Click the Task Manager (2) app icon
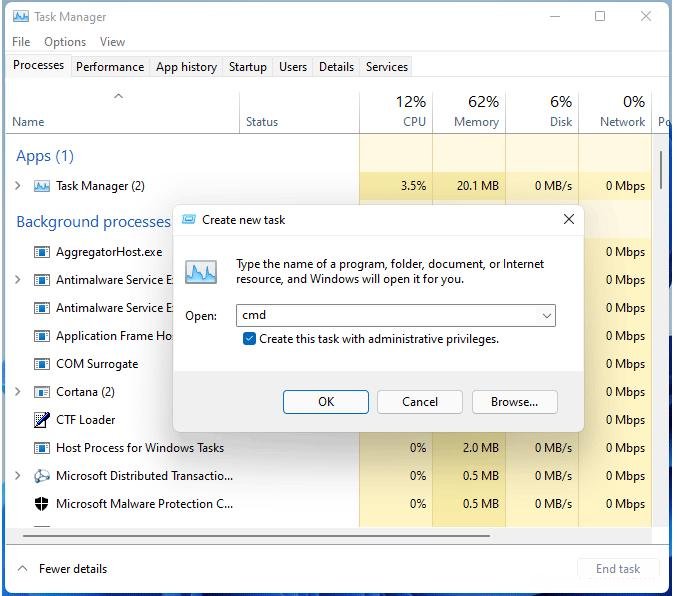This screenshot has height=596, width=678. pos(42,186)
